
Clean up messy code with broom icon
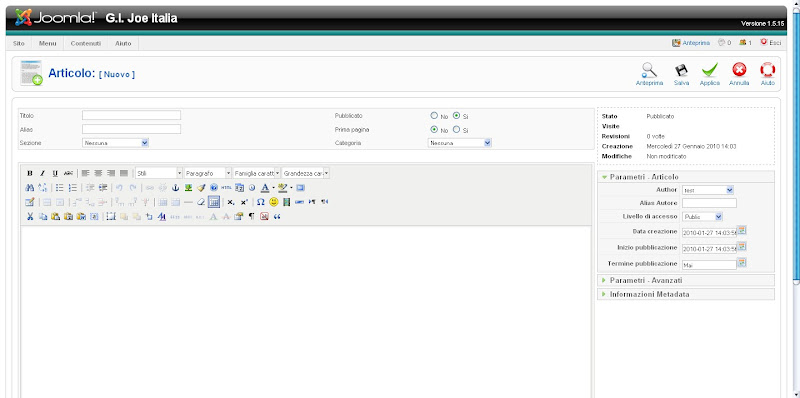pos(201,188)
